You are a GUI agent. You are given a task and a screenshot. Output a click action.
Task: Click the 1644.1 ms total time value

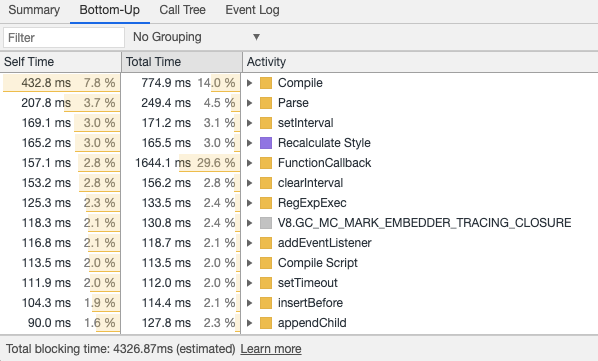pyautogui.click(x=163, y=163)
